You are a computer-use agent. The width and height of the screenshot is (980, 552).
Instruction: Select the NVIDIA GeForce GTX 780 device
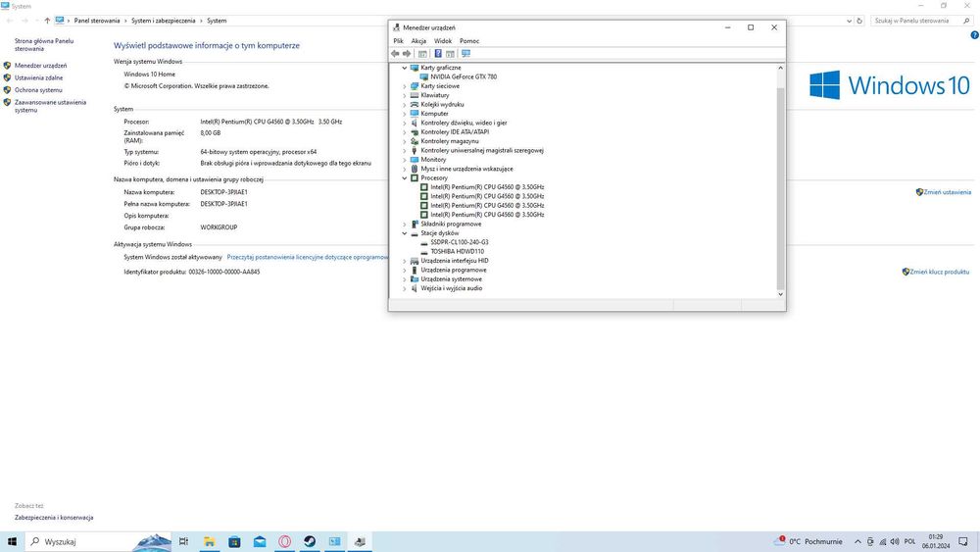click(464, 76)
